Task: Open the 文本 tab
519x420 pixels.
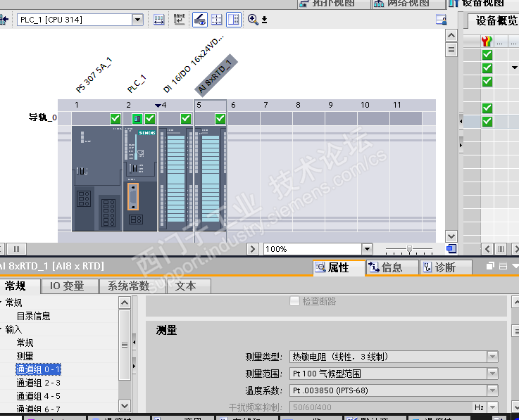Action: 189,286
